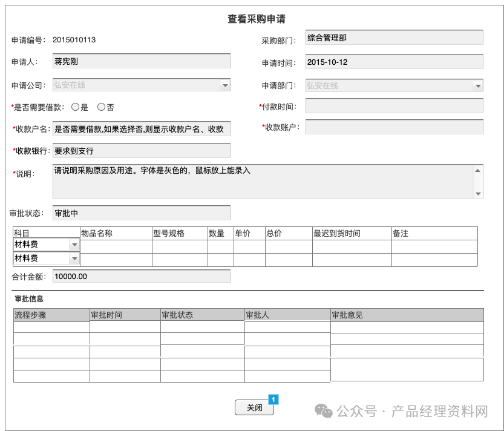This screenshot has width=504, height=431.
Task: Click the 审批意见 column header
Action: [407, 315]
